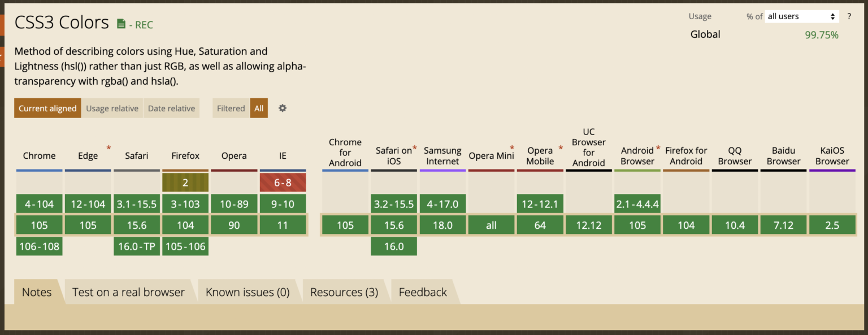Enable Date relative view
The height and width of the screenshot is (335, 868).
coord(171,108)
